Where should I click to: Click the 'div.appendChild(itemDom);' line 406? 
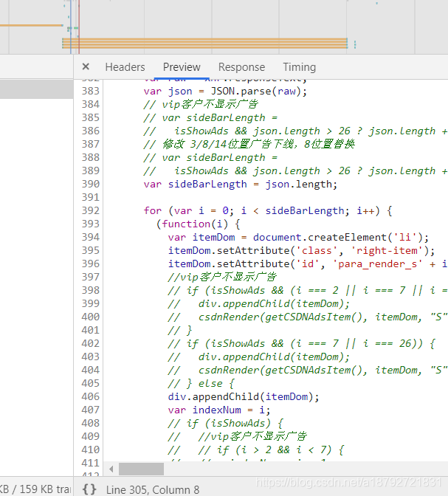coord(244,396)
